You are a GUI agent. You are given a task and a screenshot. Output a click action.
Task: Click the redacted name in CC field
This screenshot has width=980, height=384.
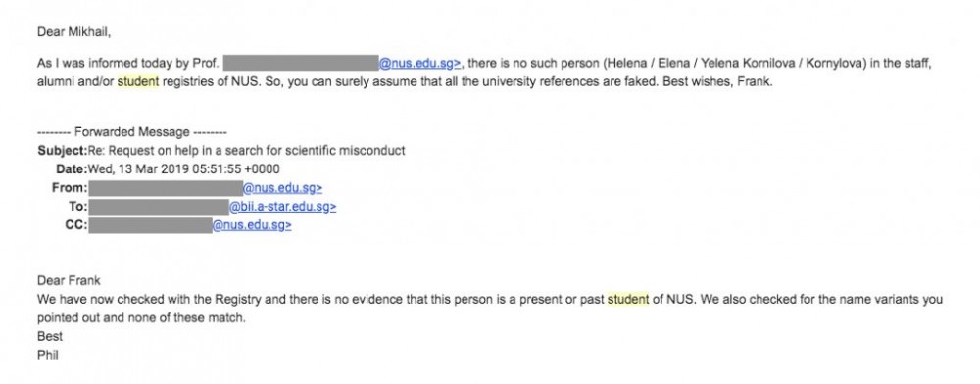click(151, 225)
